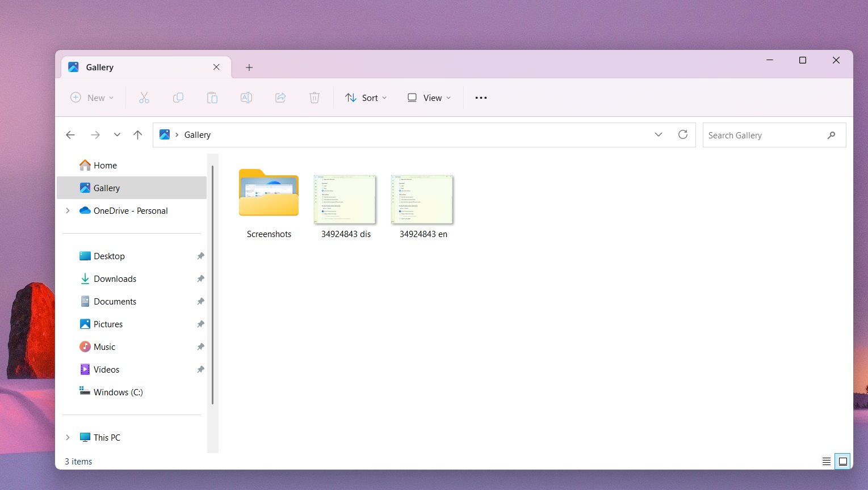The height and width of the screenshot is (490, 868).
Task: Click the Rename icon in toolbar
Action: (x=246, y=98)
